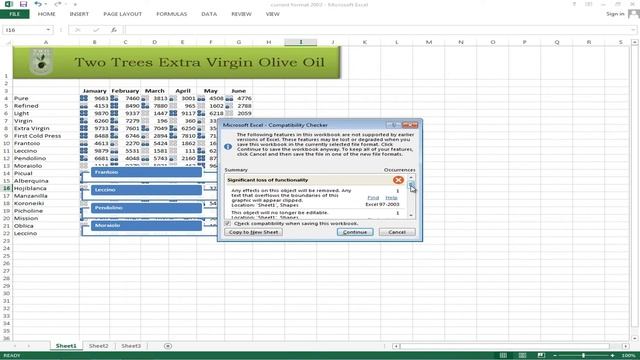Viewport: 640px width, 360px height.
Task: Click the Excel application icon
Action: pos(8,4)
